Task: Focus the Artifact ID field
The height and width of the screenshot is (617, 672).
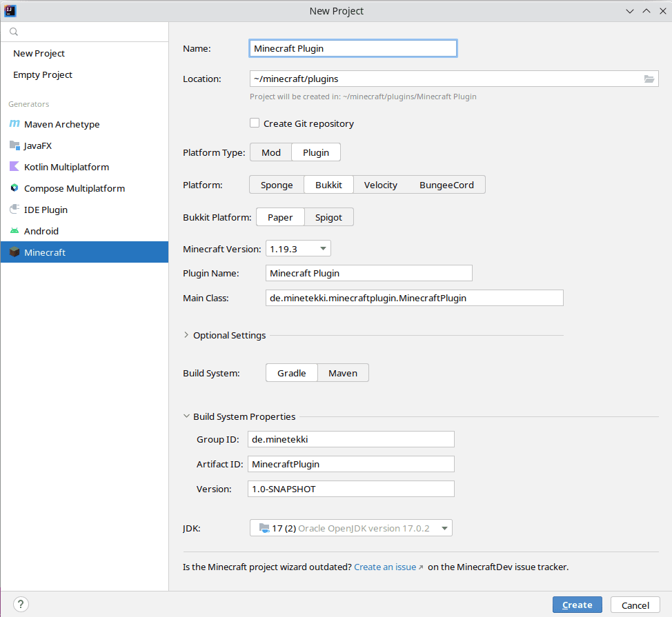Action: [351, 464]
